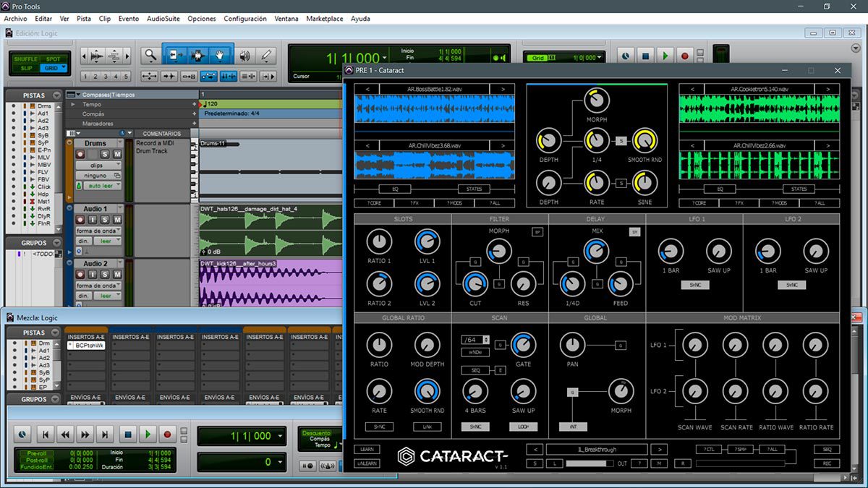Image resolution: width=868 pixels, height=488 pixels.
Task: Open the Ventana menu
Action: tap(286, 18)
